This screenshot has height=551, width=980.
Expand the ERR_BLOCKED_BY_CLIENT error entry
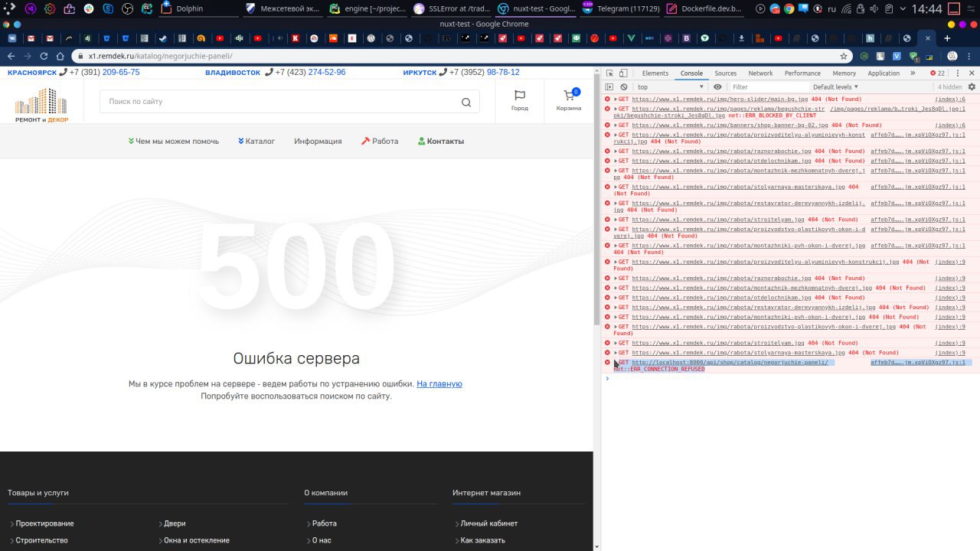tap(616, 109)
